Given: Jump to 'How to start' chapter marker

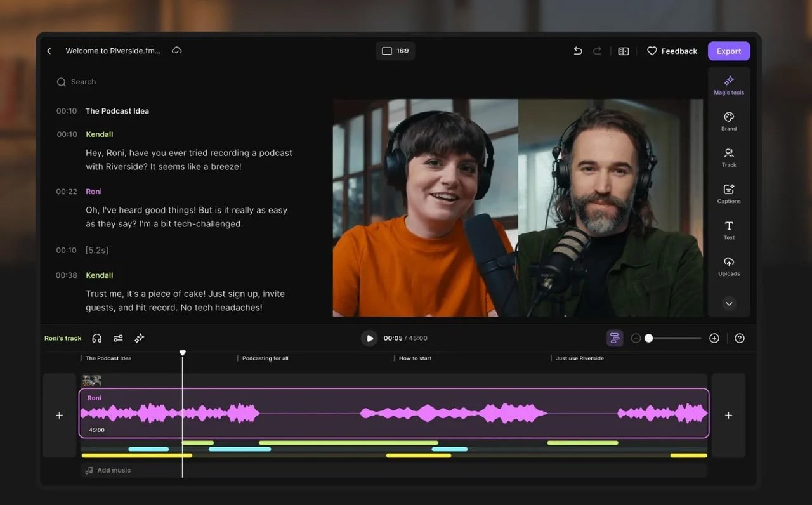Looking at the screenshot, I should tap(415, 358).
